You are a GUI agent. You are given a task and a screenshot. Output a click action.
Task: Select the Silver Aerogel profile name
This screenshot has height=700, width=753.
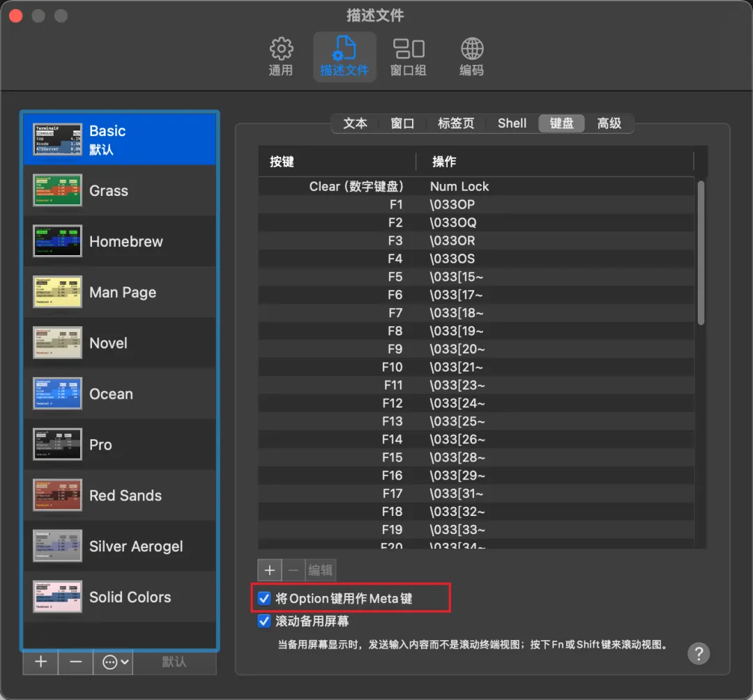pos(136,547)
